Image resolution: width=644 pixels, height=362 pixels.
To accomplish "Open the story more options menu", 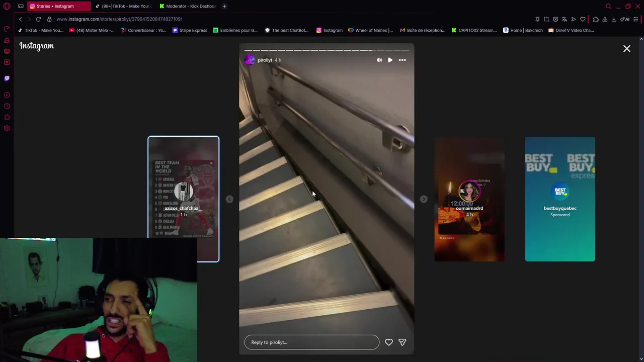I will pyautogui.click(x=402, y=60).
